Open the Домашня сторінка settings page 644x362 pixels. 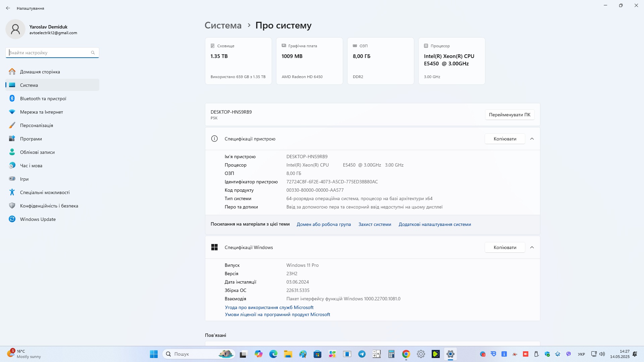52,72
